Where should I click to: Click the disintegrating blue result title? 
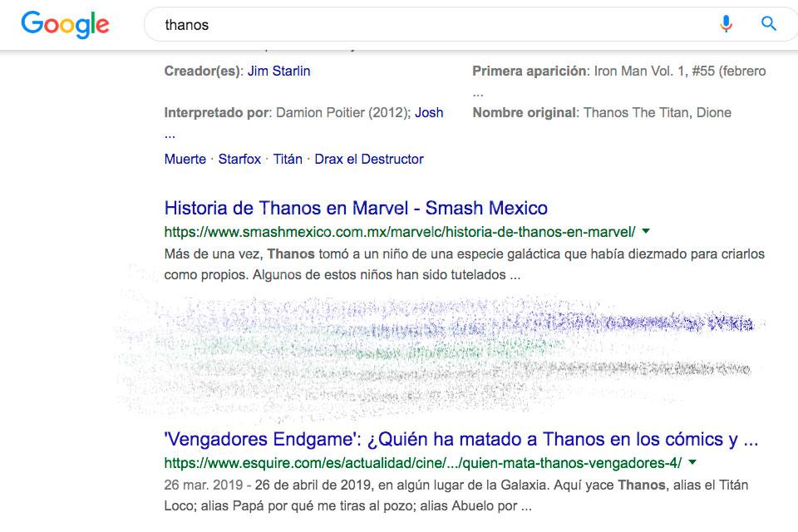click(465, 320)
